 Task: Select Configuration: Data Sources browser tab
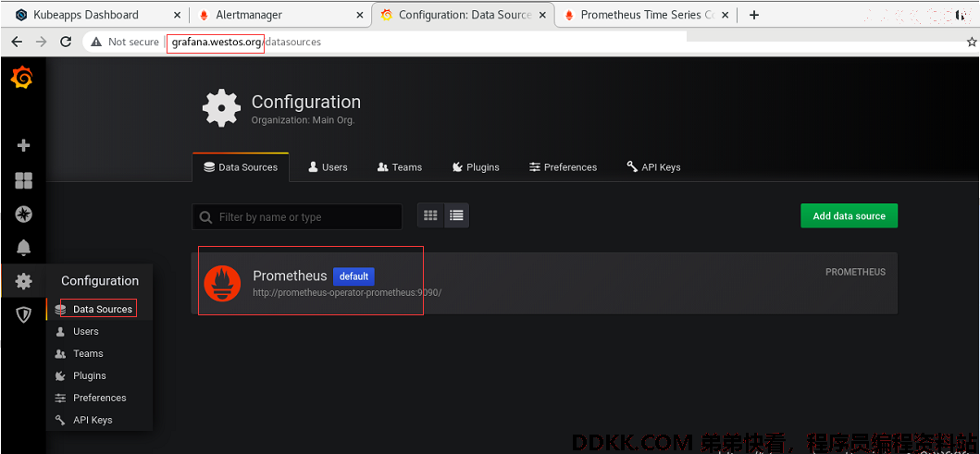click(x=465, y=15)
